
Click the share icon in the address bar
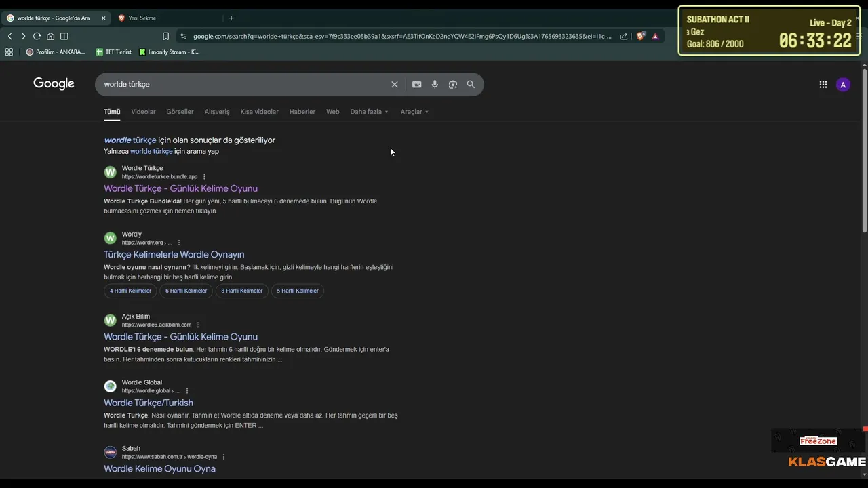tap(624, 36)
